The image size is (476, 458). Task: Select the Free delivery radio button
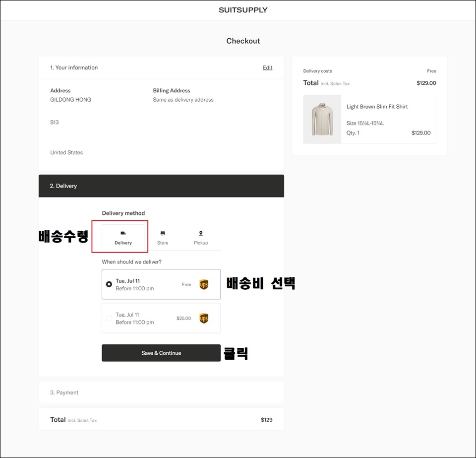tap(109, 284)
